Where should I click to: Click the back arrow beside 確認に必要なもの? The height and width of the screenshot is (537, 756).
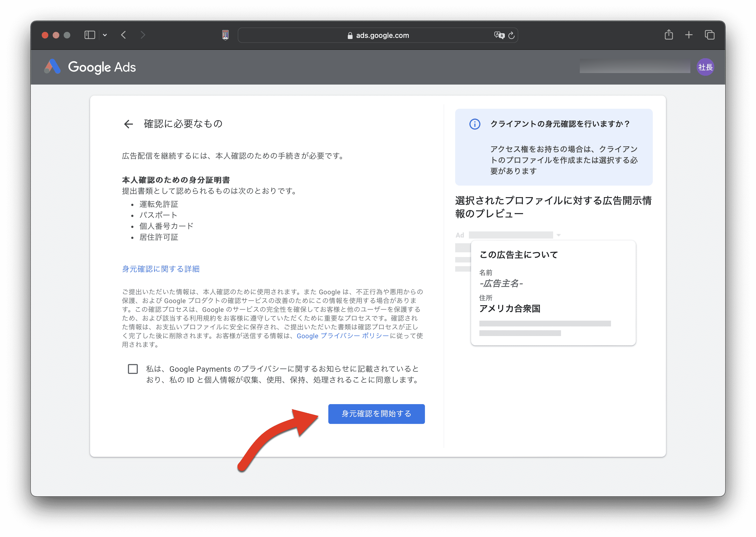click(128, 124)
